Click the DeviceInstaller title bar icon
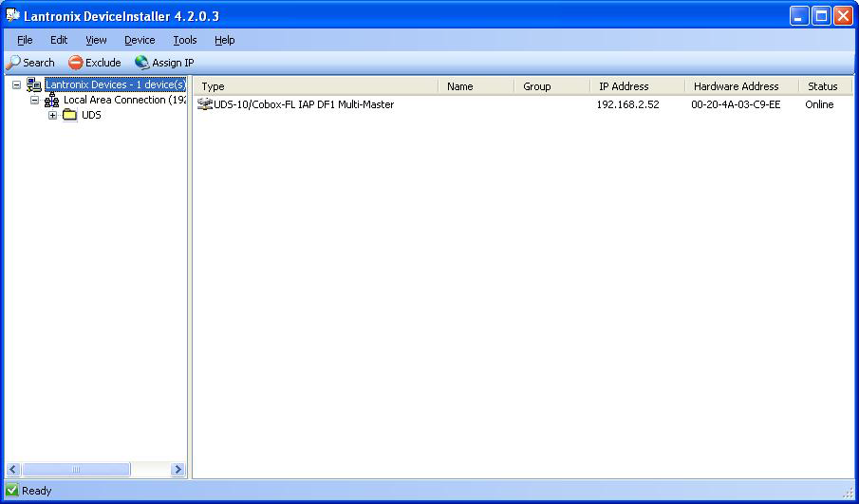Viewport: 859px width, 504px height. pos(13,15)
